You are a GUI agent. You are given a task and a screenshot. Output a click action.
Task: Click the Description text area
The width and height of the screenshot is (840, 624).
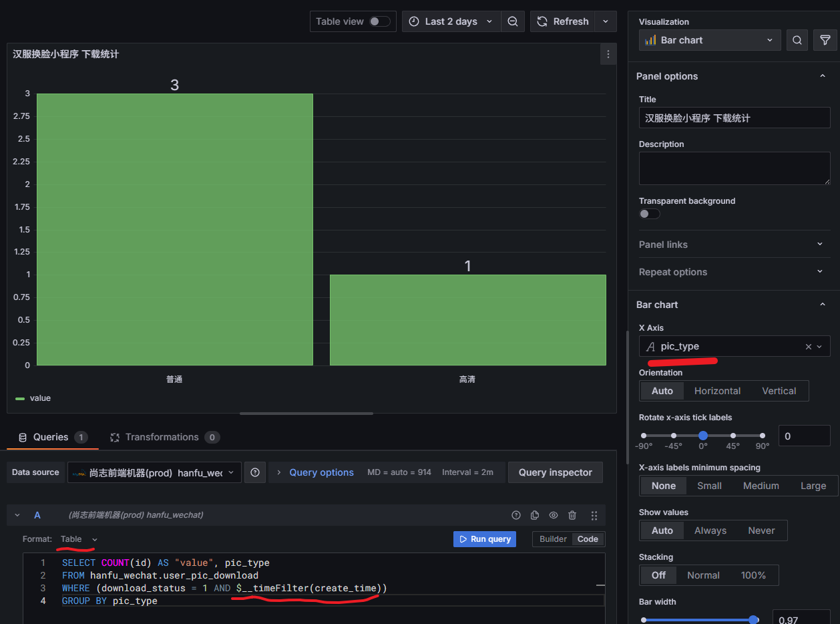click(734, 168)
